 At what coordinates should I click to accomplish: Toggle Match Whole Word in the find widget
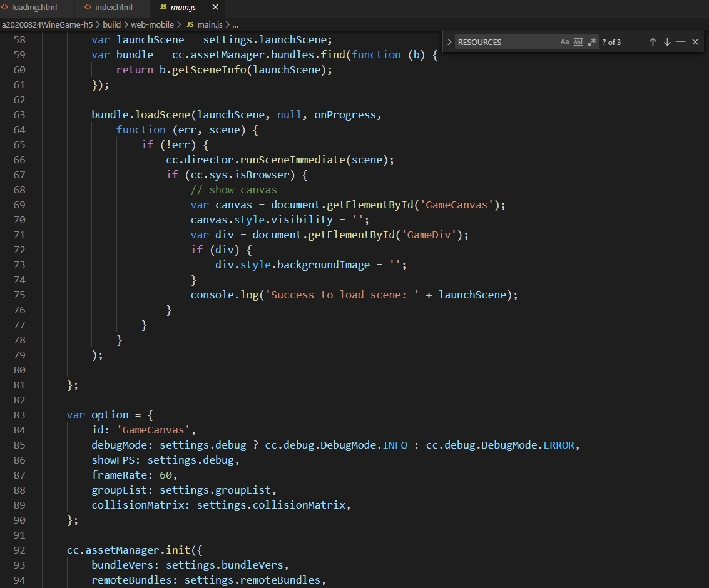pos(578,42)
